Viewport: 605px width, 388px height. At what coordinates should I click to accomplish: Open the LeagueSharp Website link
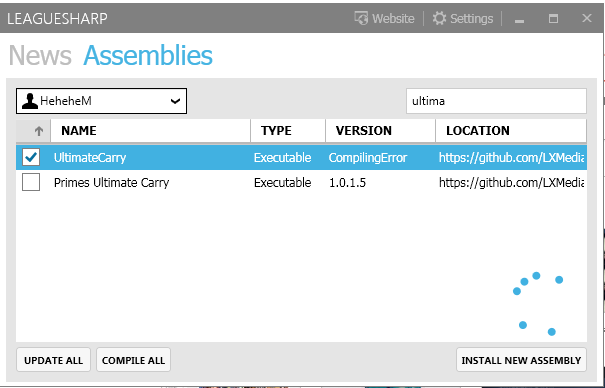384,18
